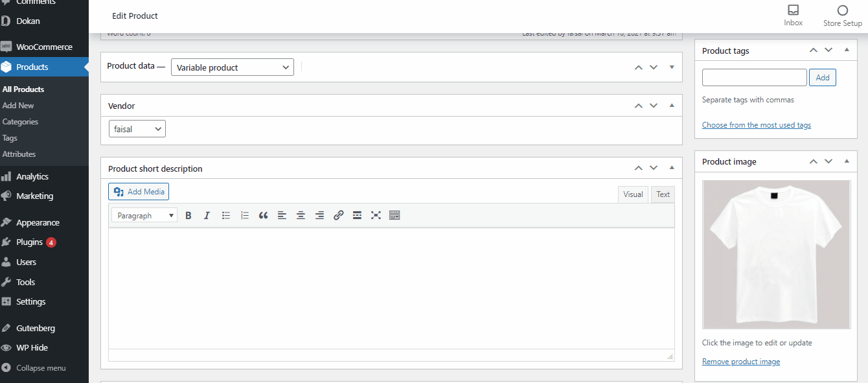Click the Tools wrench icon
This screenshot has width=868, height=383.
click(6, 282)
